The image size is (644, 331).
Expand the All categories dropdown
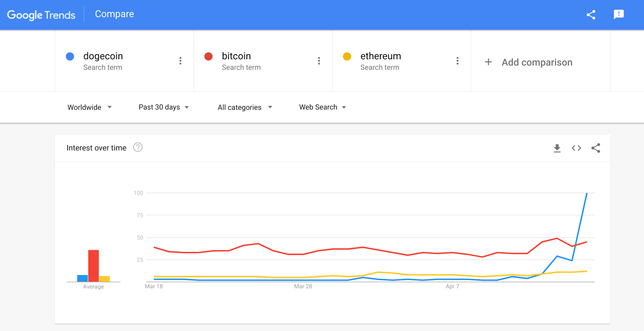245,107
